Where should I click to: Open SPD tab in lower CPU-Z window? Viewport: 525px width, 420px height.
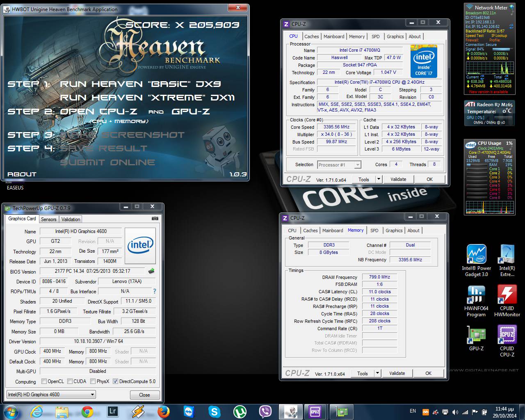coord(374,231)
